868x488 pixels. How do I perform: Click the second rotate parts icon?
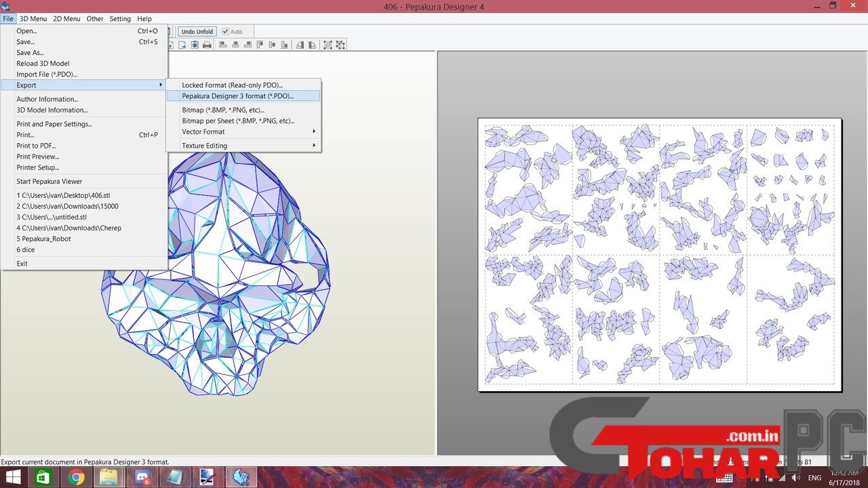313,45
